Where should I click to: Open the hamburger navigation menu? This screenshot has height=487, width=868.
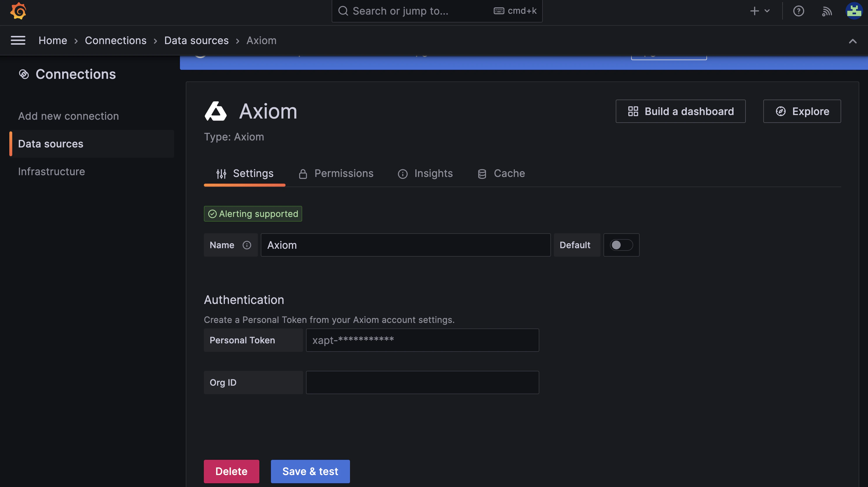[x=18, y=41]
